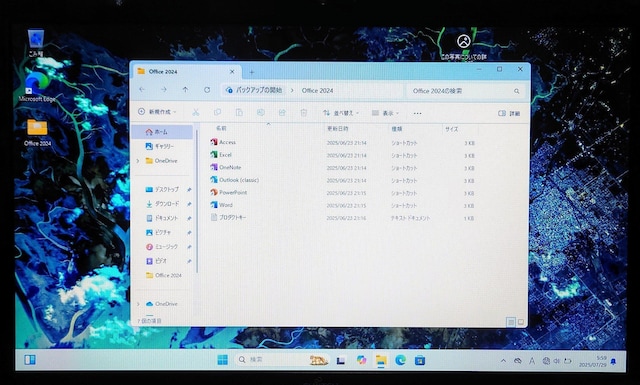Screen dimensions: 640x385
Task: Open the See more (…) menu
Action: 417,113
